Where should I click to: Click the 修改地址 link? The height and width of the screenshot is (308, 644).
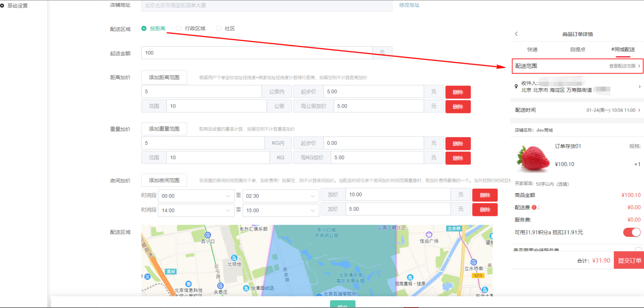tap(409, 5)
